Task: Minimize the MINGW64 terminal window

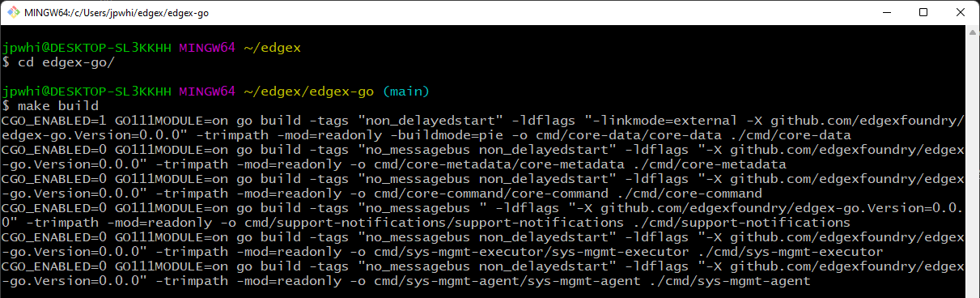Action: coord(885,12)
